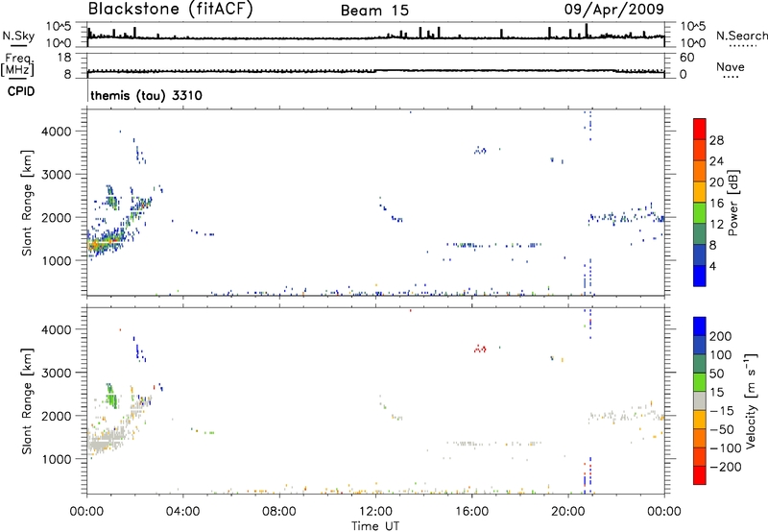Click the '18' tick on the frequency axis

(63, 58)
